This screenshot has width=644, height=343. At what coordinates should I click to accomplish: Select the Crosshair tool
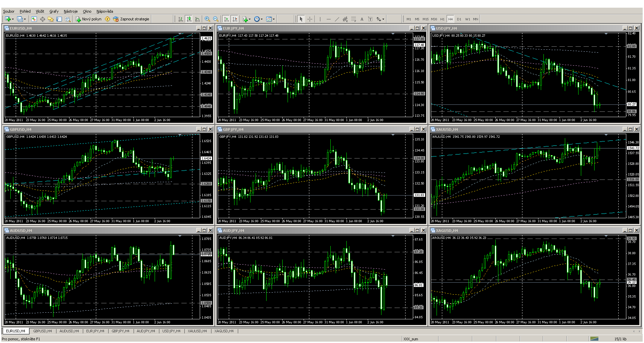pyautogui.click(x=310, y=19)
